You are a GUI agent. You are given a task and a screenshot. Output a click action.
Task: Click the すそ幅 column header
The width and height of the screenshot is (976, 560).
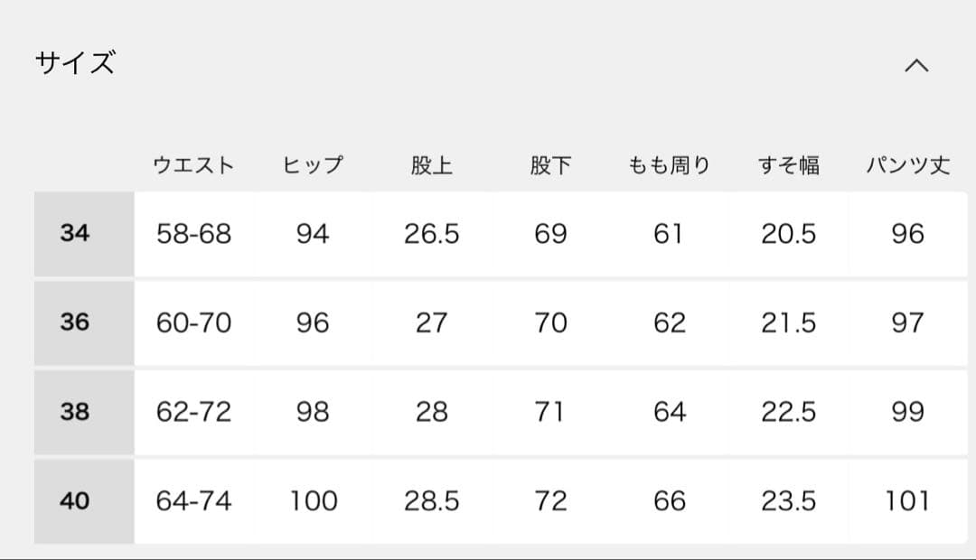pyautogui.click(x=788, y=166)
